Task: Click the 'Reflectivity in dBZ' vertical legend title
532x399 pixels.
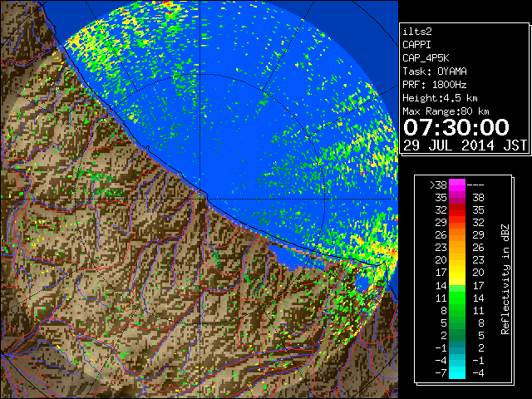Action: click(505, 279)
